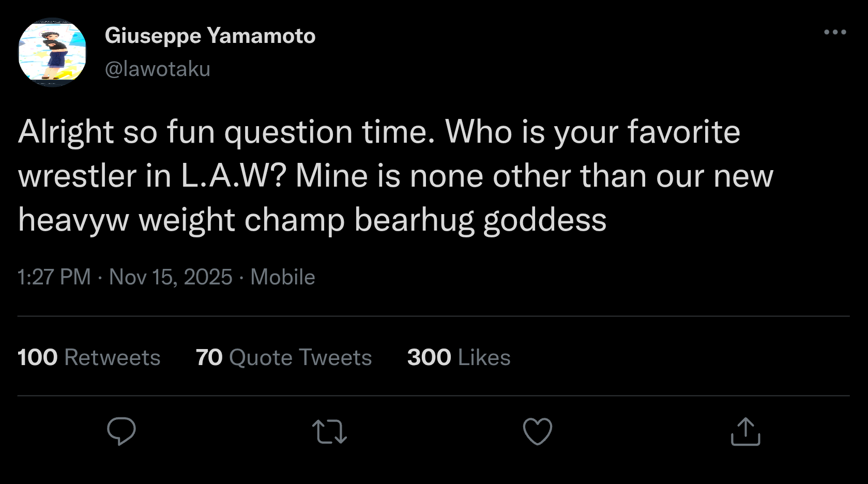Open the share tweet icon

point(745,431)
